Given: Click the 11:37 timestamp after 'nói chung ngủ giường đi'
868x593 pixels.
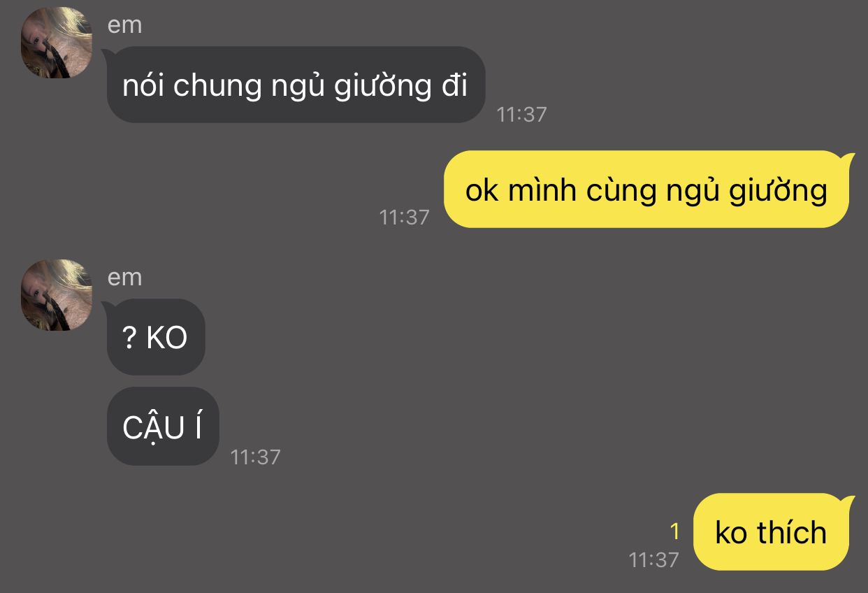Looking at the screenshot, I should [x=521, y=114].
